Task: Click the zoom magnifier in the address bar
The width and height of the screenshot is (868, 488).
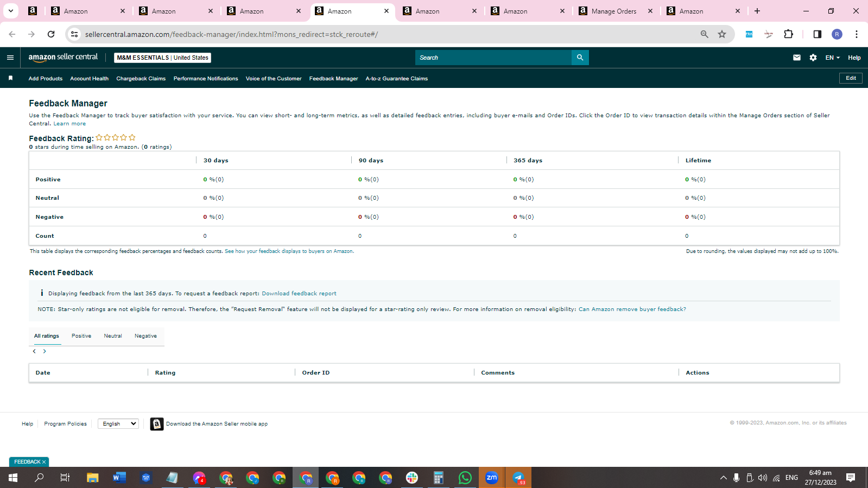Action: point(704,34)
